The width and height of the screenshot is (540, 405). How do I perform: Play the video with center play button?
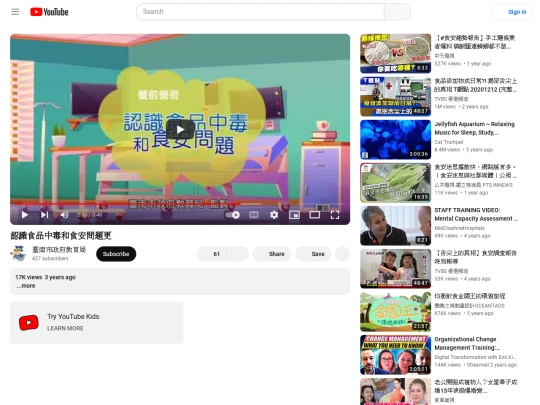[x=180, y=129]
